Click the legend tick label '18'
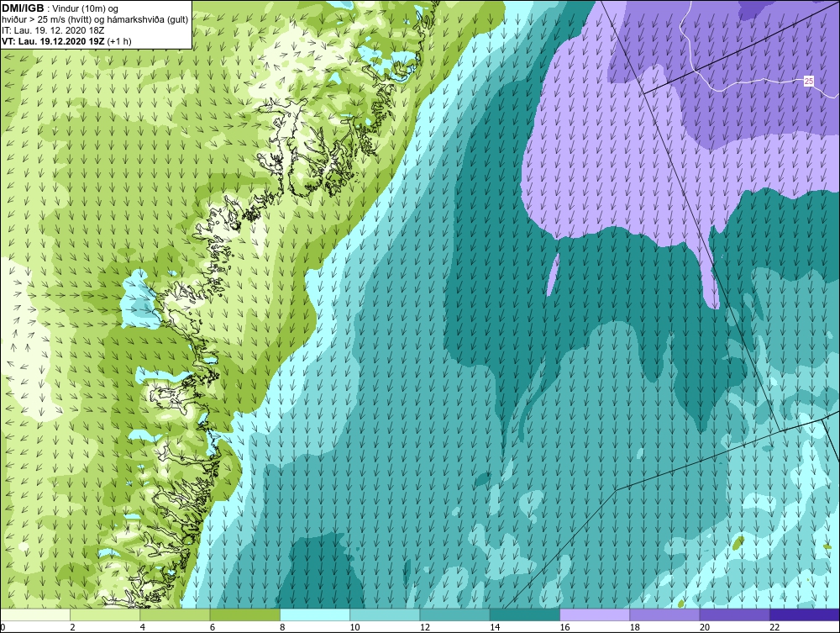Screen dimensions: 840x633 [635, 628]
